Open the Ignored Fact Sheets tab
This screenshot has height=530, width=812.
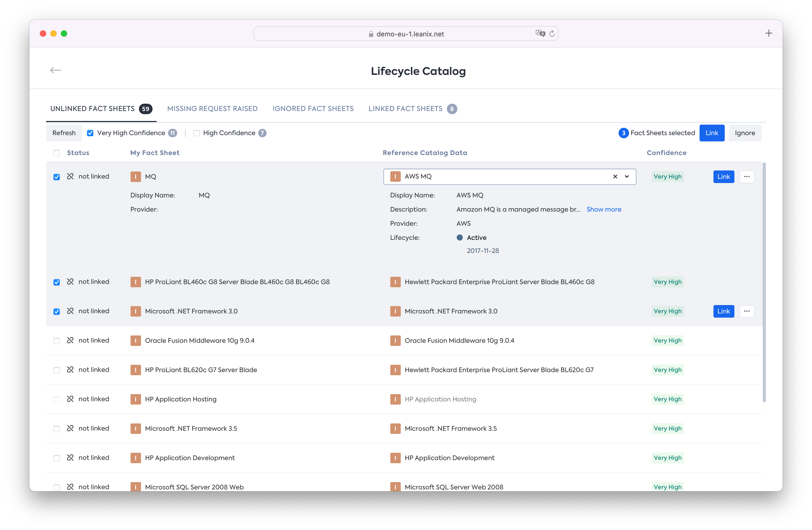click(x=313, y=109)
